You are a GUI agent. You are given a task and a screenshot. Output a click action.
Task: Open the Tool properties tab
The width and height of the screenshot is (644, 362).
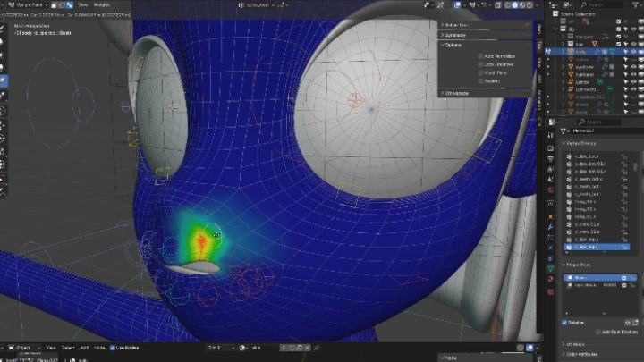(551, 135)
